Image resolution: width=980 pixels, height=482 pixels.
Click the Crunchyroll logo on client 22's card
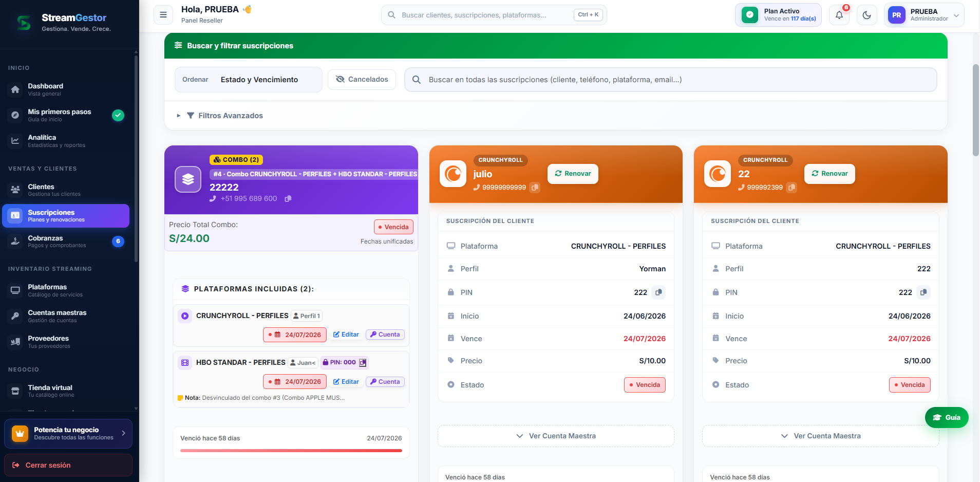click(x=718, y=174)
